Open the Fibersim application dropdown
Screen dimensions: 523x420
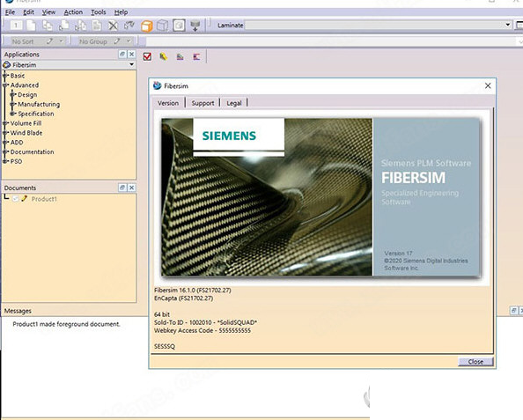pyautogui.click(x=132, y=64)
